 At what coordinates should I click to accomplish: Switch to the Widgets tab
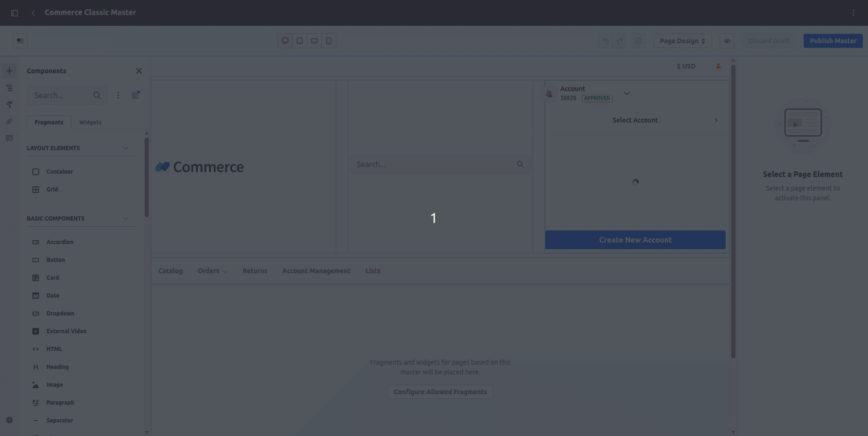coord(90,122)
